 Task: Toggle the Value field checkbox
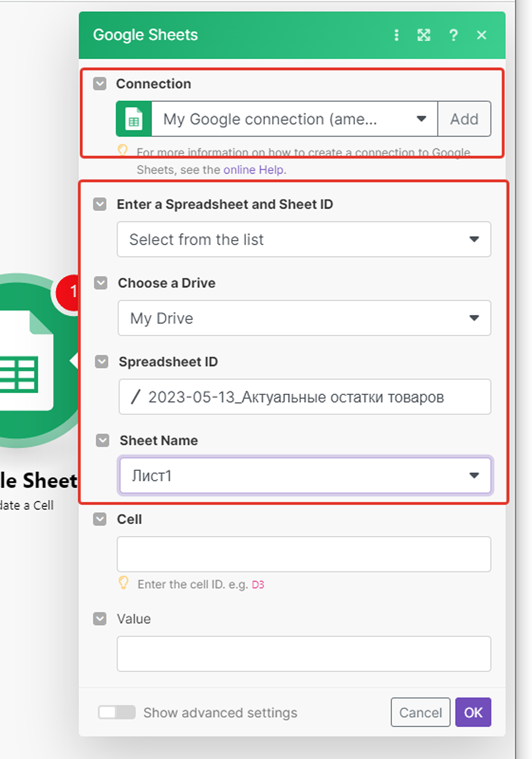click(x=100, y=619)
